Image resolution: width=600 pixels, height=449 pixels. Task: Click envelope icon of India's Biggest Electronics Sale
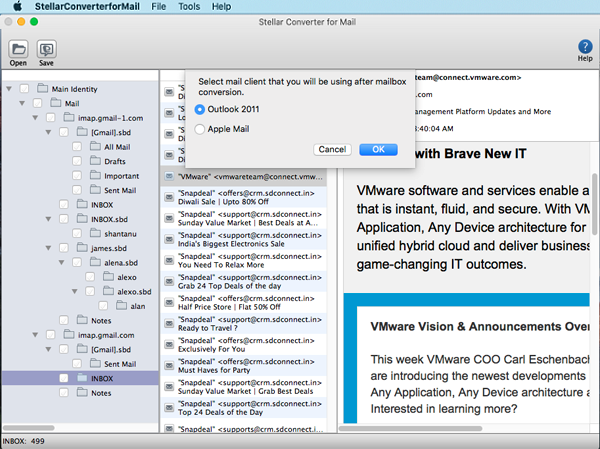[169, 239]
